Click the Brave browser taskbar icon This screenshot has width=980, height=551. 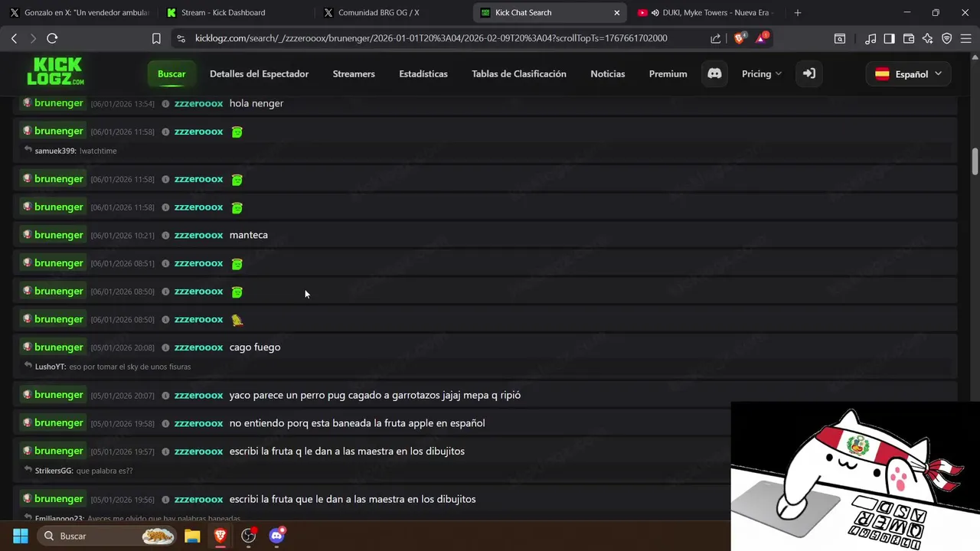pyautogui.click(x=220, y=536)
